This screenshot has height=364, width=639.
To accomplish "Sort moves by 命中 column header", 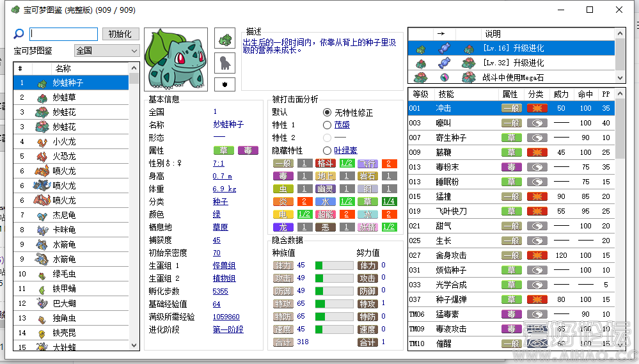I will (586, 94).
